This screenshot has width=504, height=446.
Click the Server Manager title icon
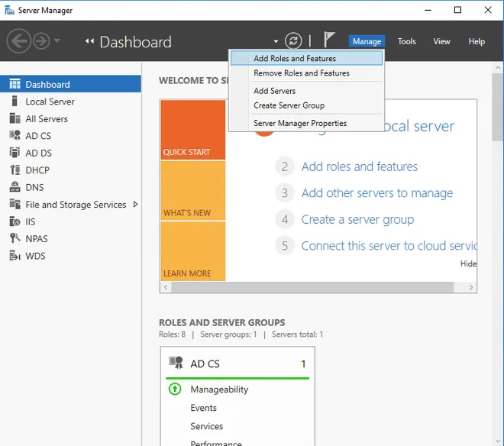(10, 10)
